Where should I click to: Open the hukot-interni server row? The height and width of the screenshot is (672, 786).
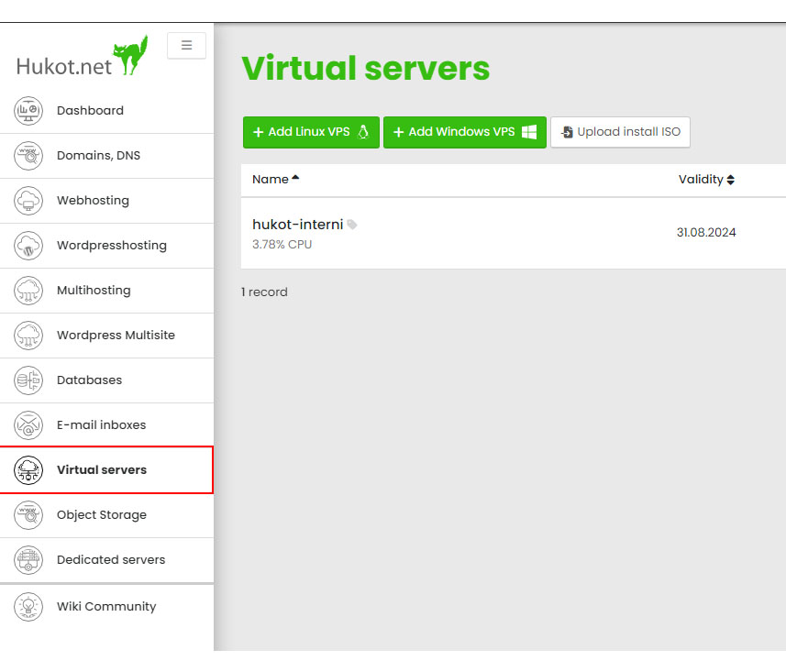297,225
